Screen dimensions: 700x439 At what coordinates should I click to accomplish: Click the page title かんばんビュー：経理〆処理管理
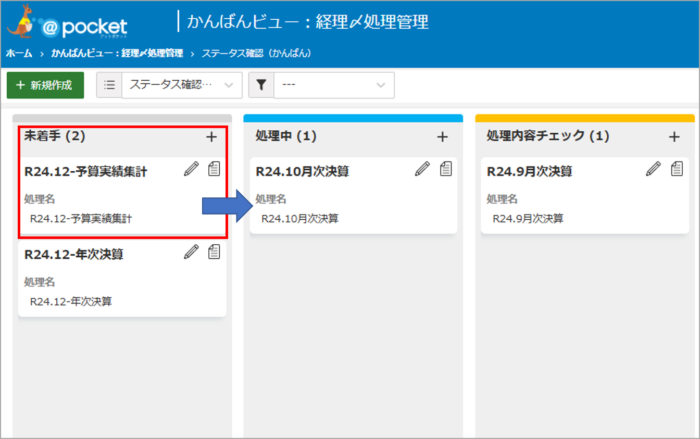(308, 22)
